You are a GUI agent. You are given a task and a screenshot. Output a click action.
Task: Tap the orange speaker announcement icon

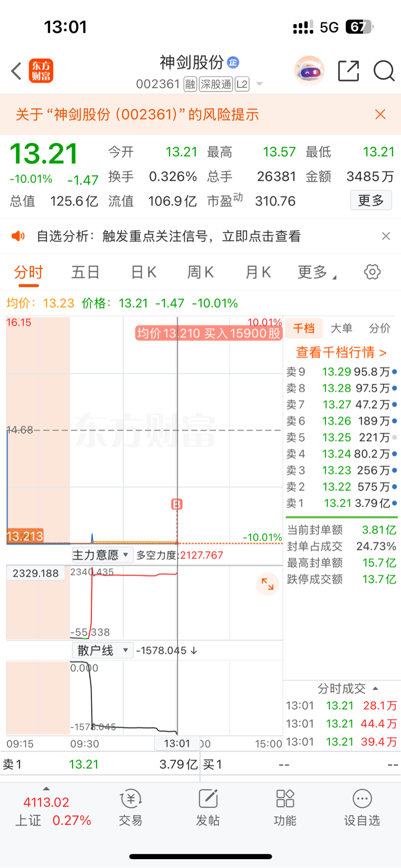pos(18,236)
